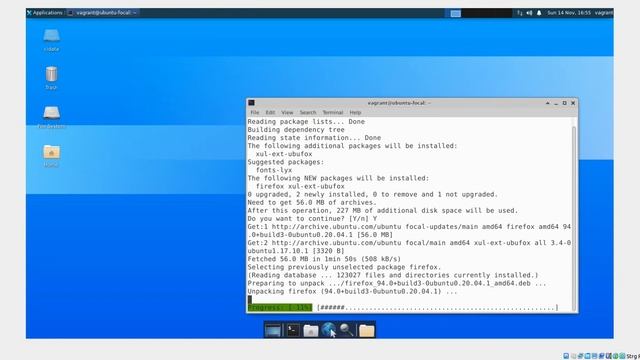Click the 'xul-ext-ubufox' additional package line
640x360 pixels.
pyautogui.click(x=284, y=154)
